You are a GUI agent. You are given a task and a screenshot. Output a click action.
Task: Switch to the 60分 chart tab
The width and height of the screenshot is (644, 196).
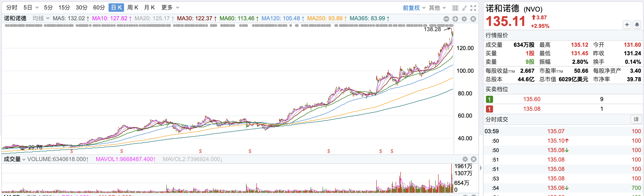coord(99,8)
